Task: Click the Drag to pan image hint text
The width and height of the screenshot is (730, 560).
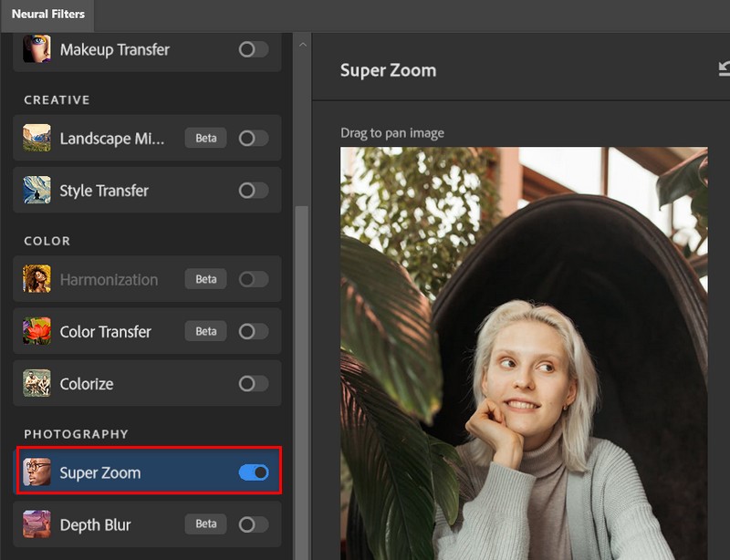Action: (392, 133)
